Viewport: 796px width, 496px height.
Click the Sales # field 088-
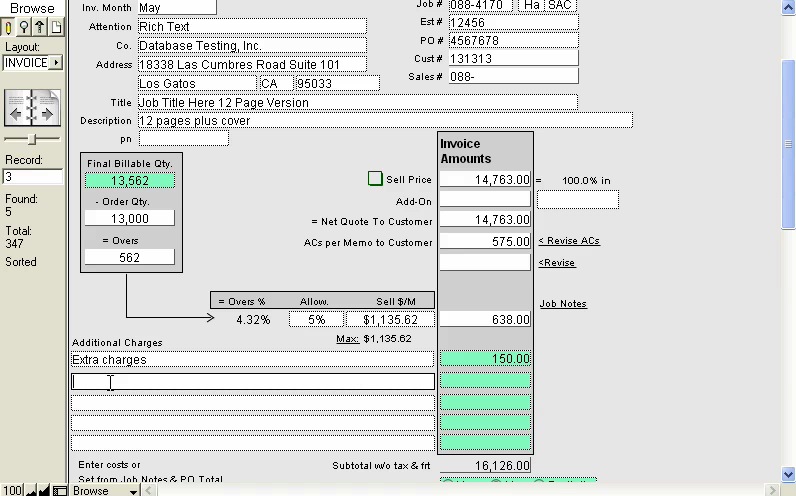point(513,76)
